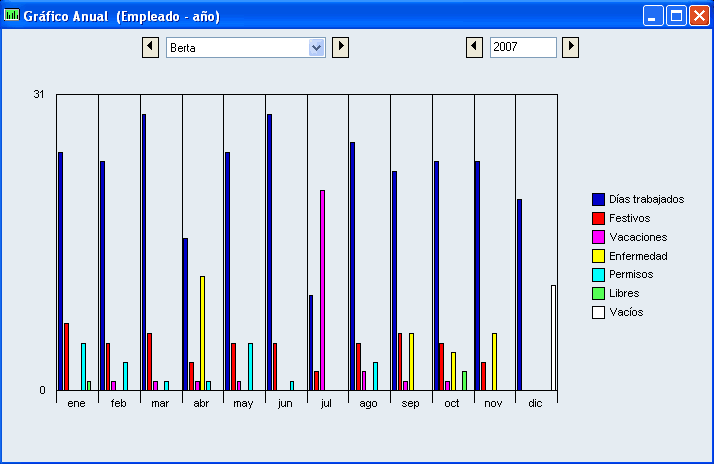Click the next employee arrow button
Screen dimensions: 714x464
coord(340,47)
